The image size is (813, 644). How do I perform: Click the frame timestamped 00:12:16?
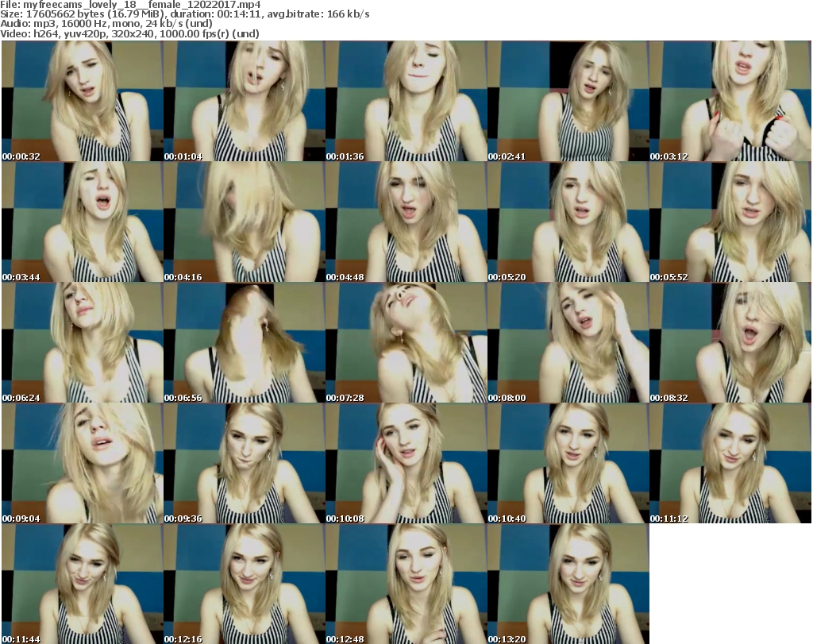(245, 584)
